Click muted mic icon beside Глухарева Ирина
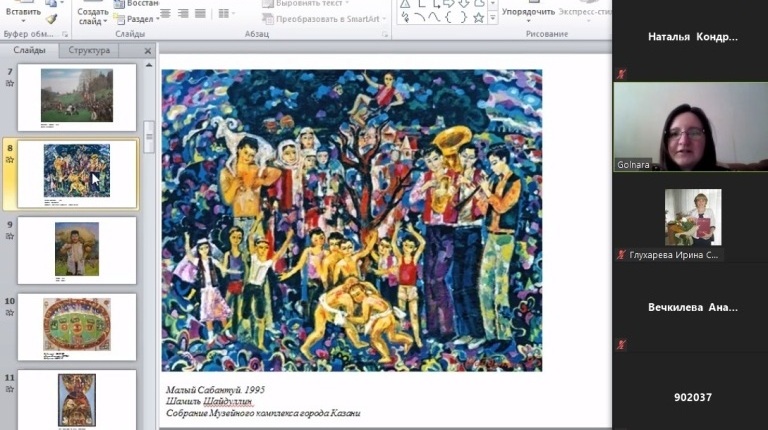Image resolution: width=768 pixels, height=430 pixels. (x=621, y=255)
